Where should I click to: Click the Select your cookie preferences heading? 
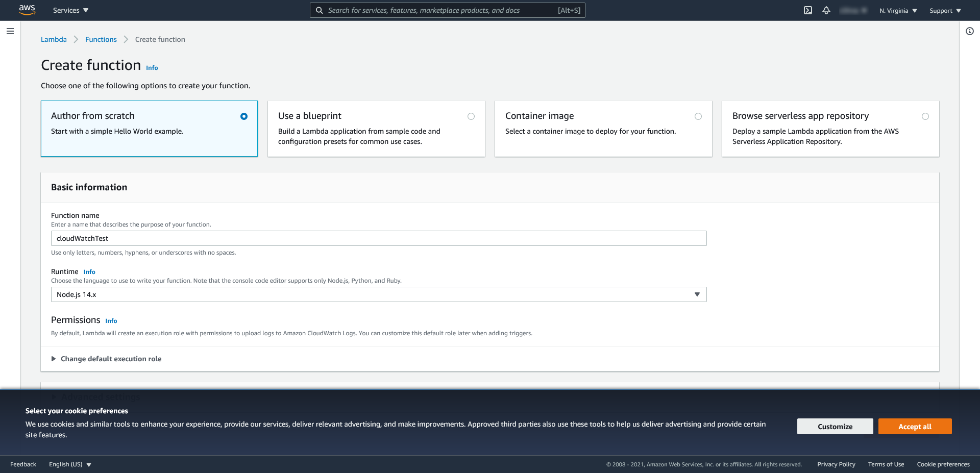(77, 411)
